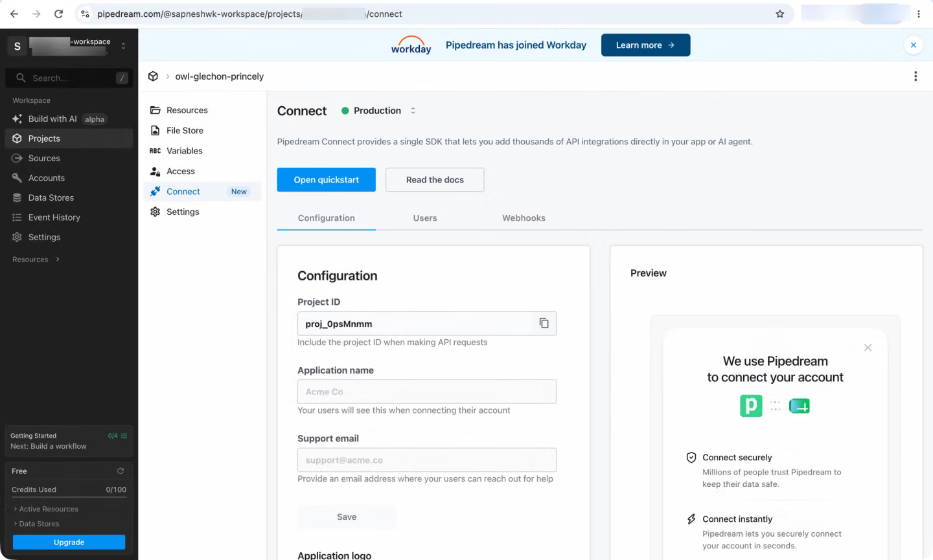
Task: Switch to the Webhooks tab
Action: tap(524, 218)
